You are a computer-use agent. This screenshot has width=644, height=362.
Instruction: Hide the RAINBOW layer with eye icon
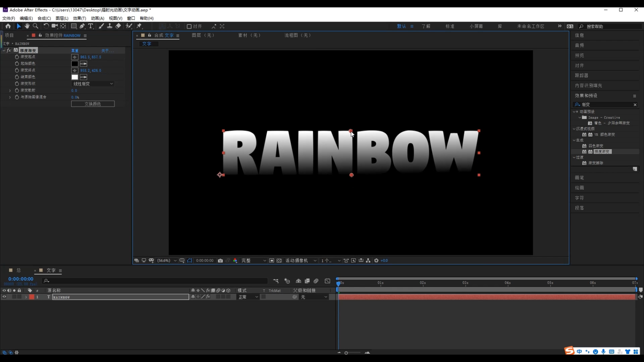(4, 297)
